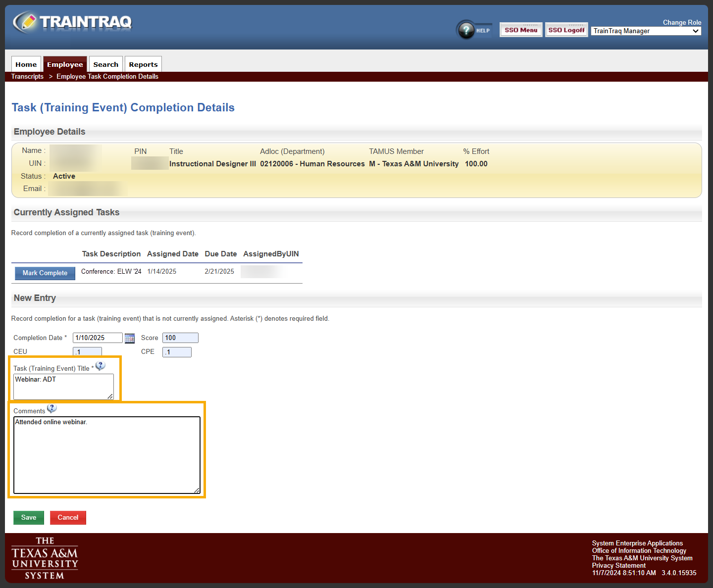Cancel the new entry

[x=68, y=517]
